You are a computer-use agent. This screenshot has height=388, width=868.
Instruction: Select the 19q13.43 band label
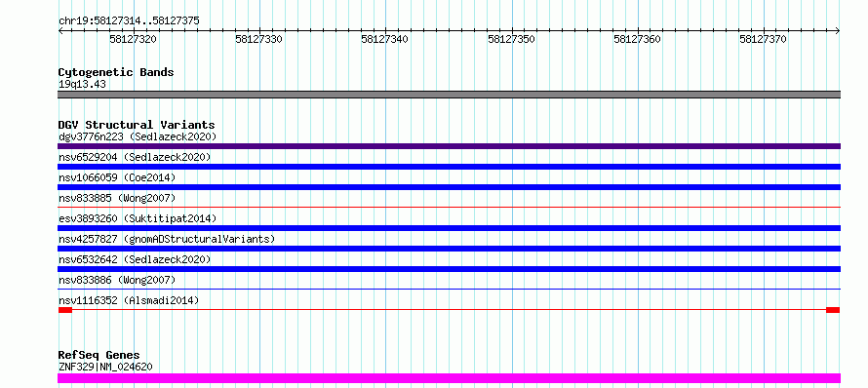pyautogui.click(x=82, y=85)
